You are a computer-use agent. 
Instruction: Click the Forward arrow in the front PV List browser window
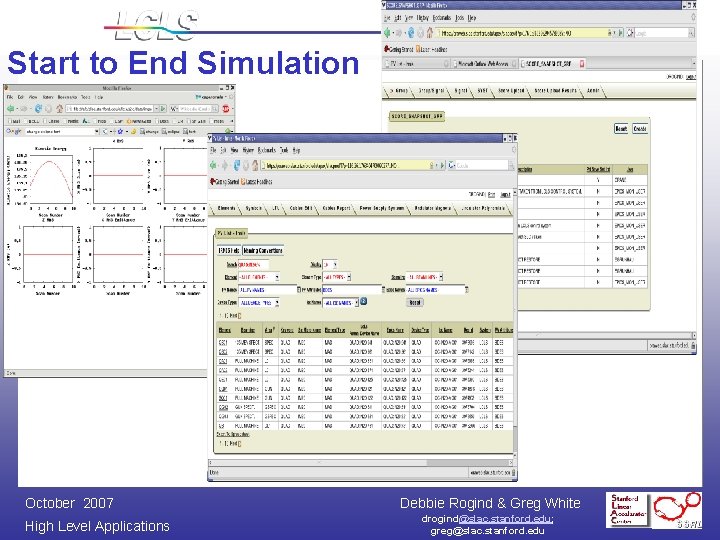(225, 165)
